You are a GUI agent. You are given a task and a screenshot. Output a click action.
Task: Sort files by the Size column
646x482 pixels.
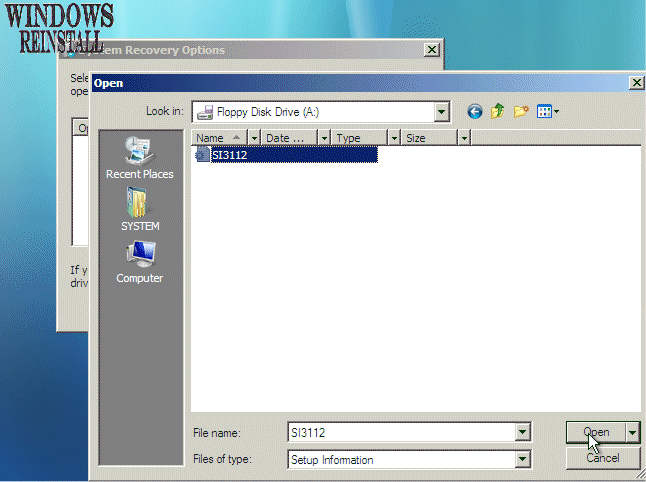(x=428, y=138)
